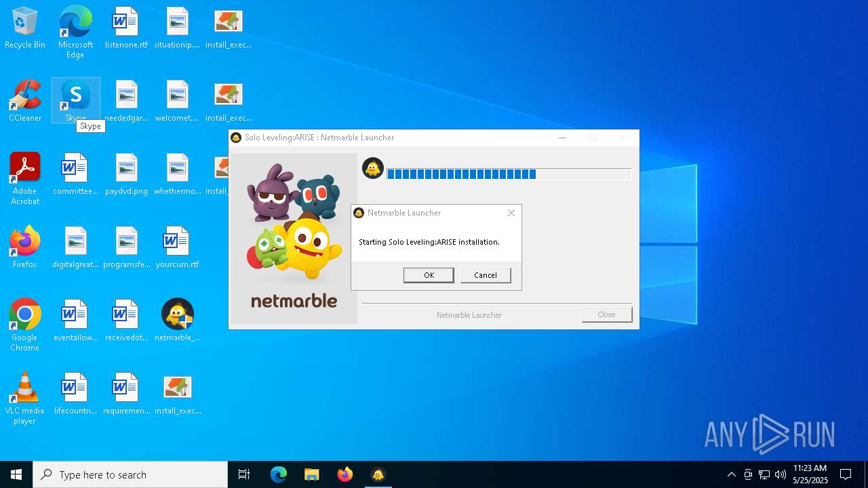Viewport: 868px width, 488px height.
Task: Select the CCleaner desktop shortcut
Action: coord(25,102)
